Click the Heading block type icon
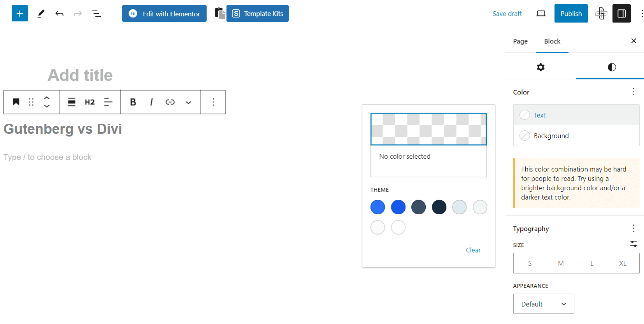This screenshot has width=644, height=324. point(16,102)
